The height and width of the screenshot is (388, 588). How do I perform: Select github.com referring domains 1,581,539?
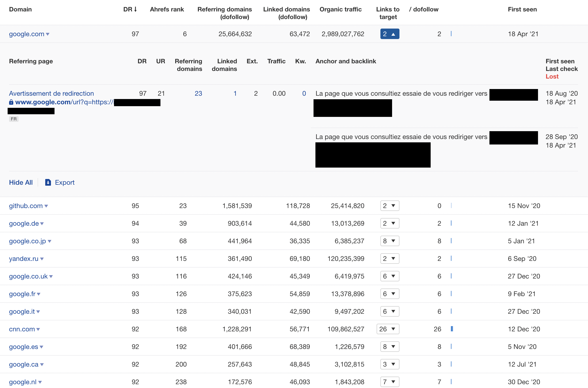tap(237, 206)
